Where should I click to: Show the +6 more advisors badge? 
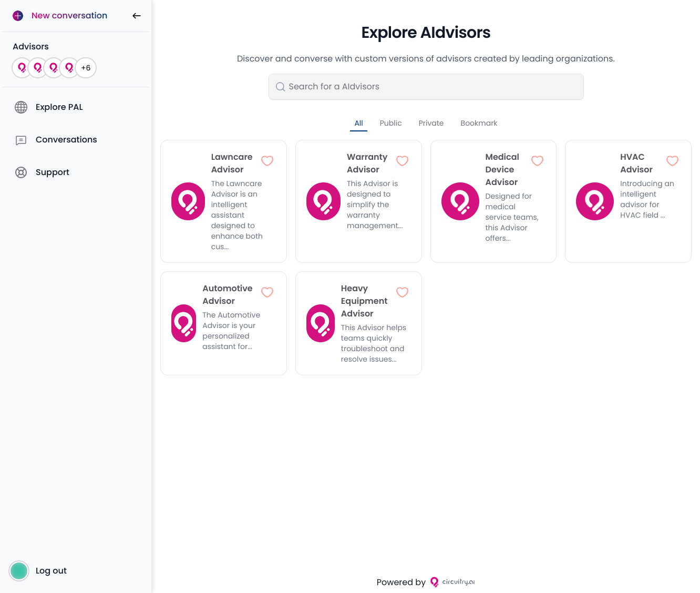[x=86, y=68]
